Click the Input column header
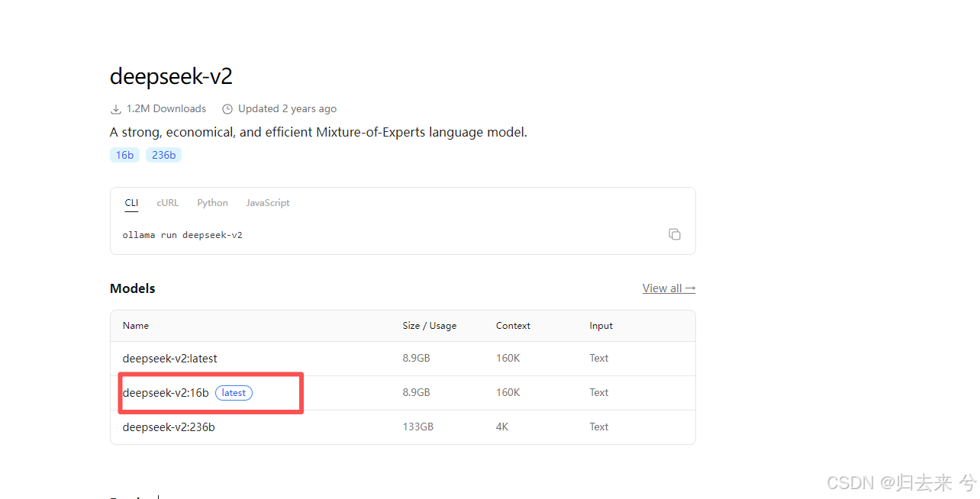 (x=601, y=326)
